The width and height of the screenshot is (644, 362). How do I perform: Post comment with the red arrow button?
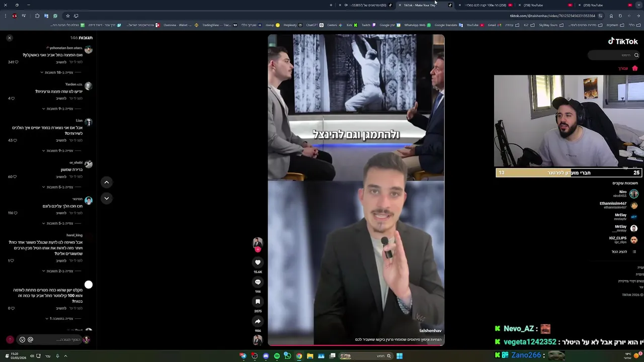point(10,339)
